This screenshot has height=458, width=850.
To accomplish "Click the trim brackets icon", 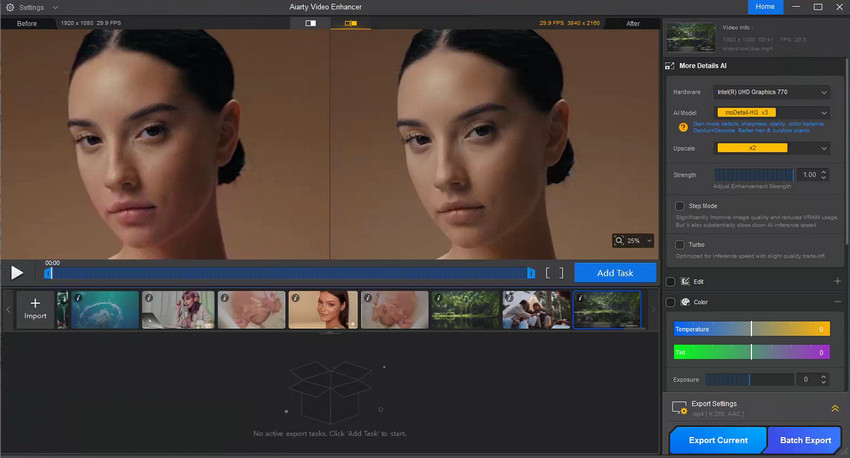I will pos(554,273).
